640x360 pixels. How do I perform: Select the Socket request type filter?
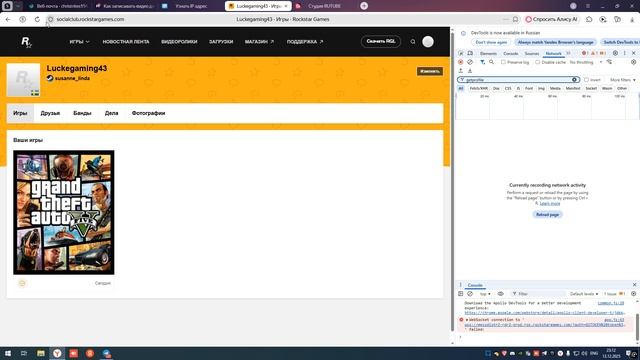pos(591,89)
